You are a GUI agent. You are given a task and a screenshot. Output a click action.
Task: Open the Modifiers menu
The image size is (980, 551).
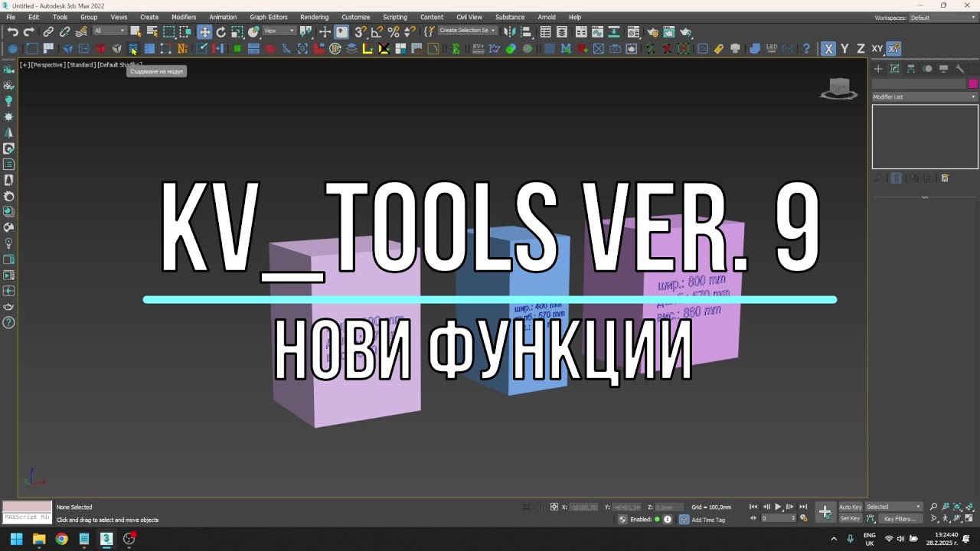coord(184,17)
